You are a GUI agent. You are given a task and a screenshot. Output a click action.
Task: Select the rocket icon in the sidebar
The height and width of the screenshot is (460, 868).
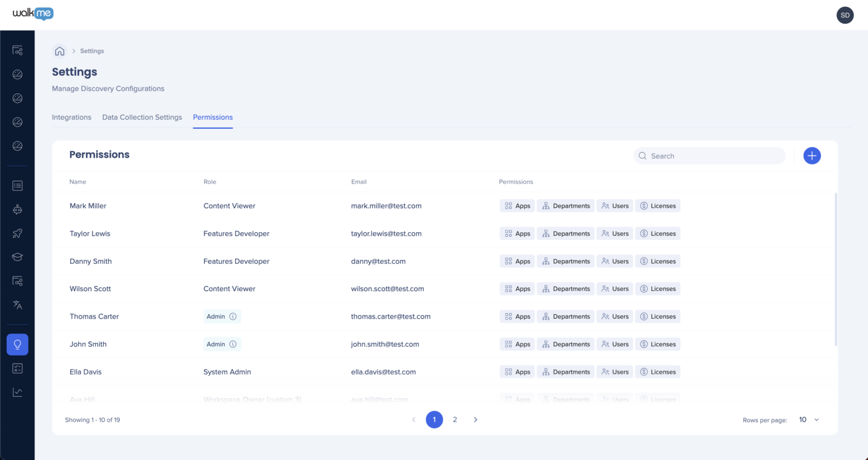coord(17,233)
